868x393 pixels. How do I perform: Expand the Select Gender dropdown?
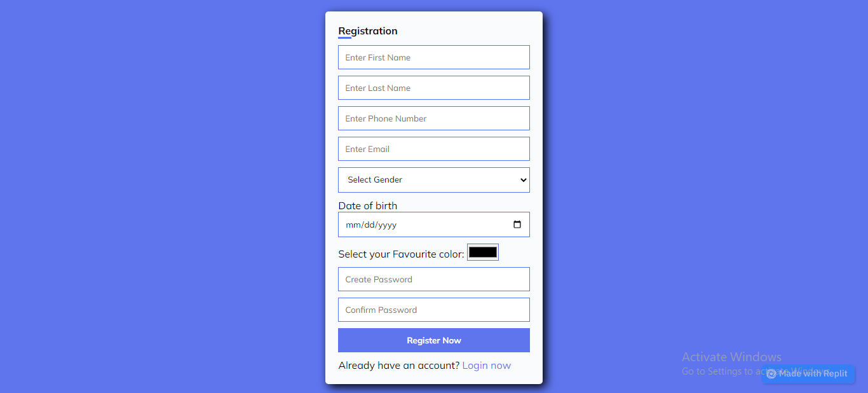coord(433,180)
